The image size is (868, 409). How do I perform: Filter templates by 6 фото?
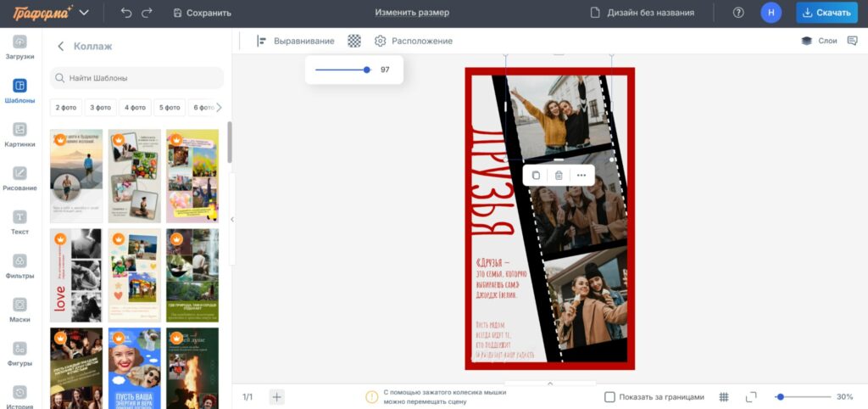point(202,108)
